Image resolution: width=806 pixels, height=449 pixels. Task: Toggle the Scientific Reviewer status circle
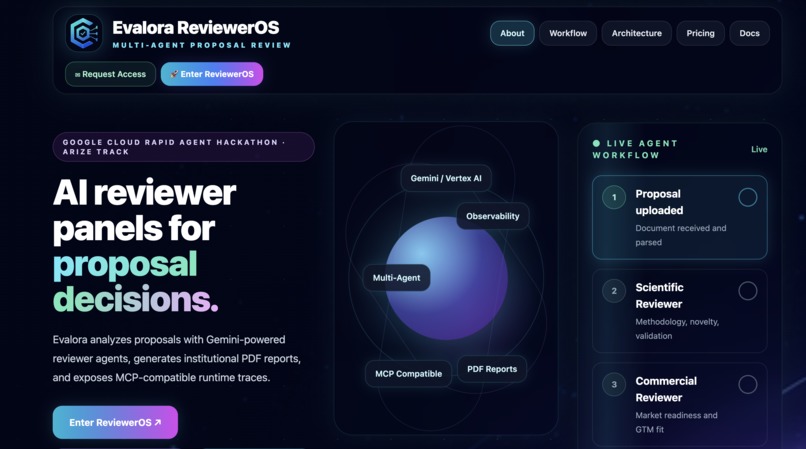(x=747, y=291)
